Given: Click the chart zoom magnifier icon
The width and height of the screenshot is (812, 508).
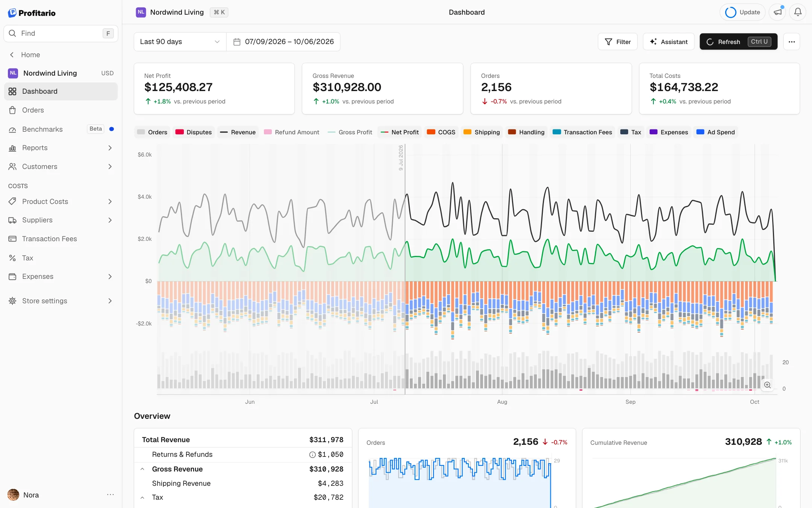Looking at the screenshot, I should pyautogui.click(x=767, y=385).
